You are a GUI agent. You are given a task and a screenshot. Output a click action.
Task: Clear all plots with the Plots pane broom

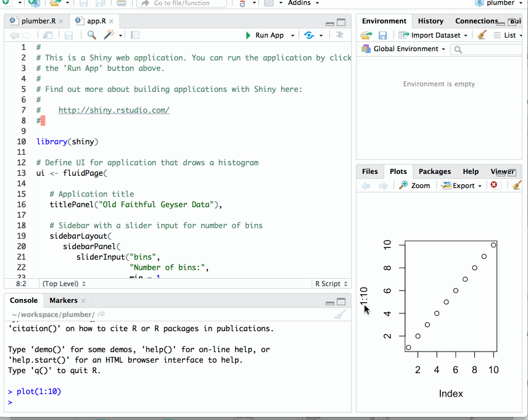(516, 185)
